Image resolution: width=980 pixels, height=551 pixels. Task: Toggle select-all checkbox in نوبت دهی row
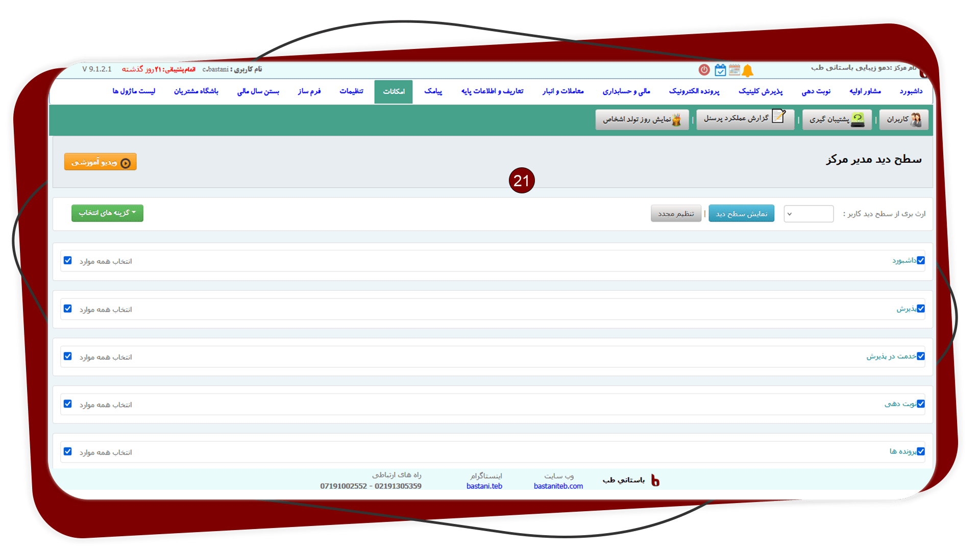tap(68, 404)
